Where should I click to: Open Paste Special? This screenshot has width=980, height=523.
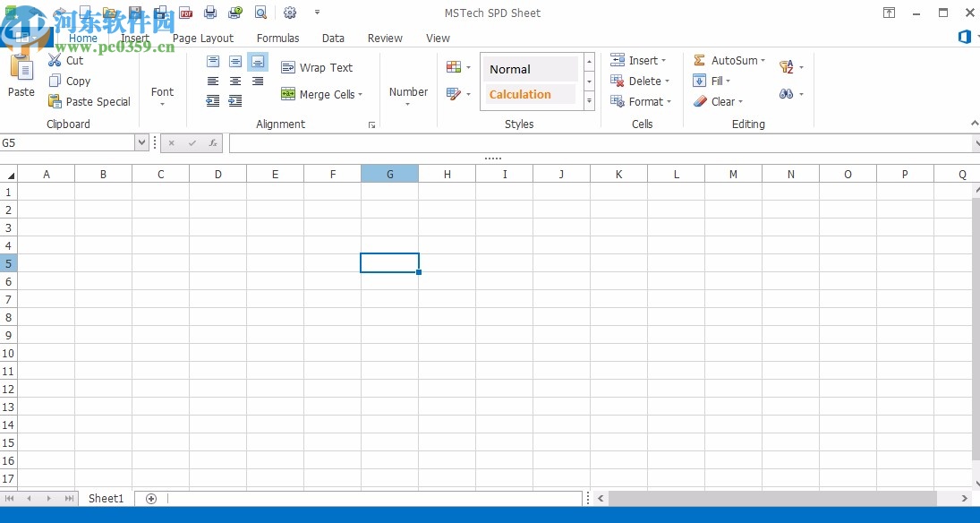coord(89,102)
